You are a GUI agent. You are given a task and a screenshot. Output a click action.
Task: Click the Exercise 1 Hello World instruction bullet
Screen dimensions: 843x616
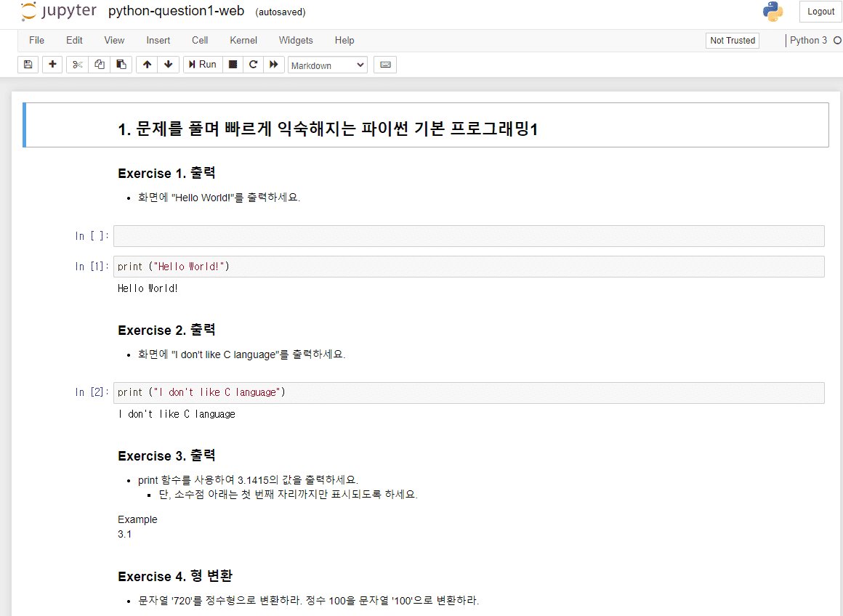[x=219, y=198]
